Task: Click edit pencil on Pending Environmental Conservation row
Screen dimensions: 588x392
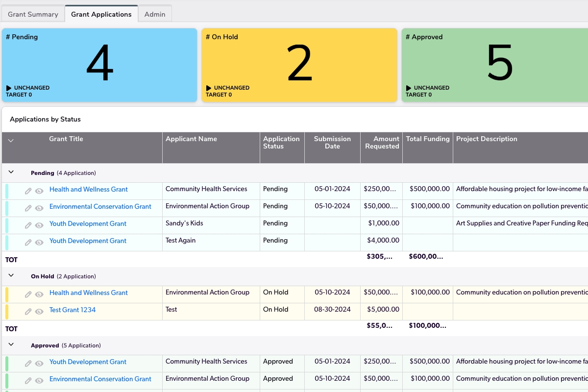Action: click(x=28, y=208)
